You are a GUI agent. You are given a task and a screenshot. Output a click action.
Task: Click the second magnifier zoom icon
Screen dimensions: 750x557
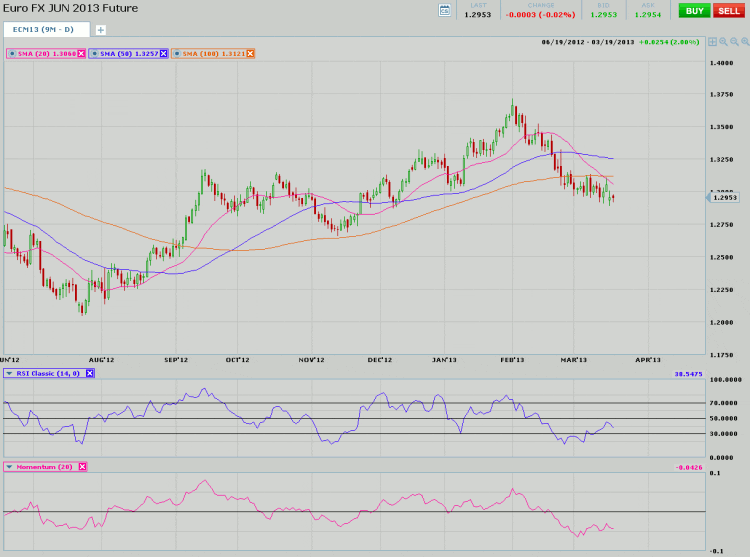[734, 42]
